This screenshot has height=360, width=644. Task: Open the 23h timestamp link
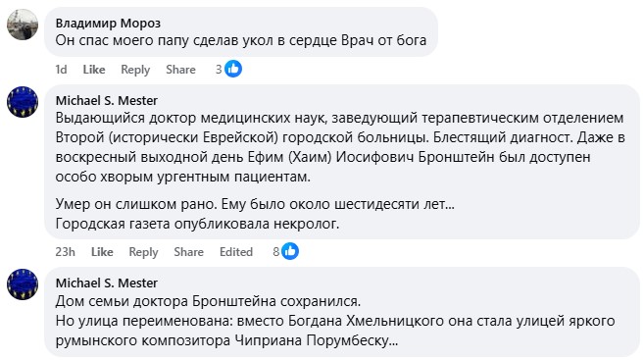coord(66,252)
